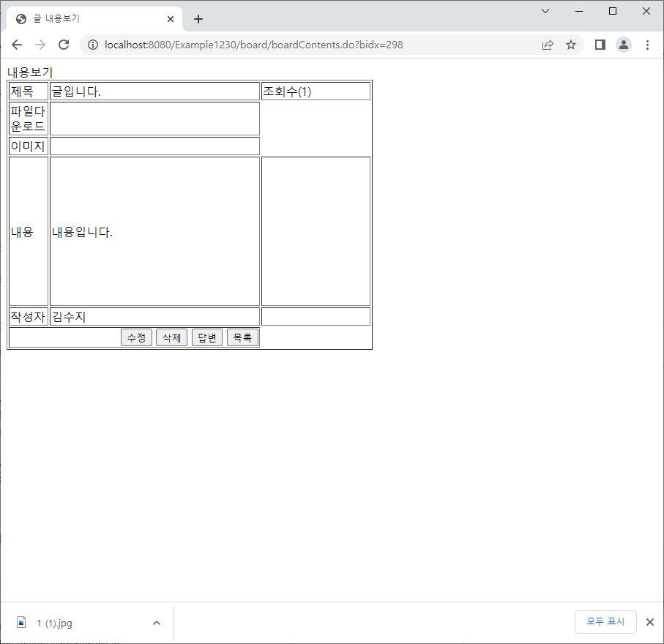Click the jpg file icon in downloads bar

(21, 622)
